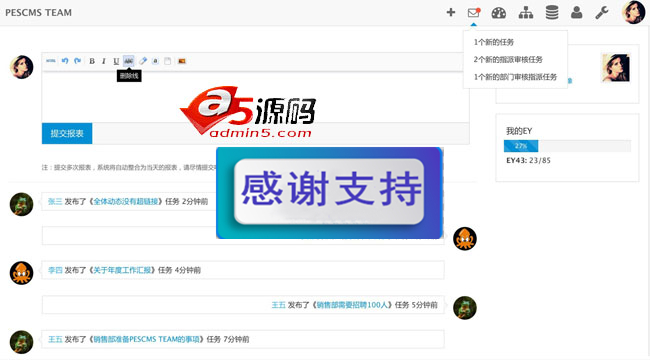Click the eraser clear-format icon
The image size is (650, 360).
coord(143,61)
